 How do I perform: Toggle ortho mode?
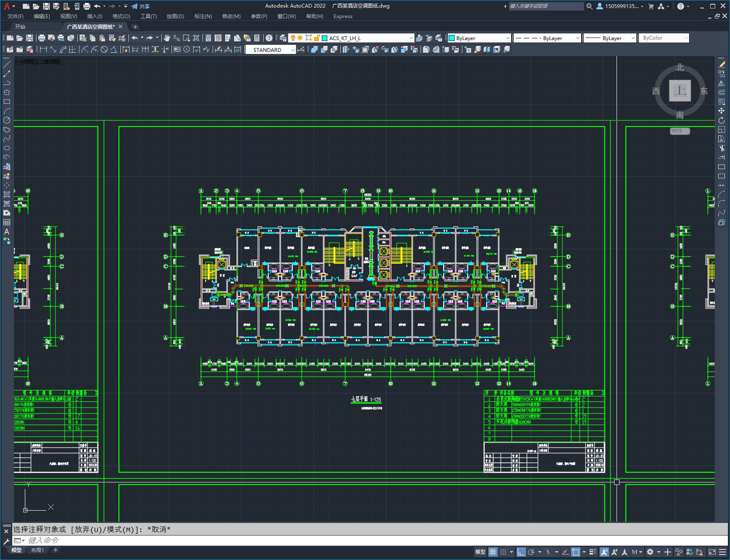[x=521, y=552]
